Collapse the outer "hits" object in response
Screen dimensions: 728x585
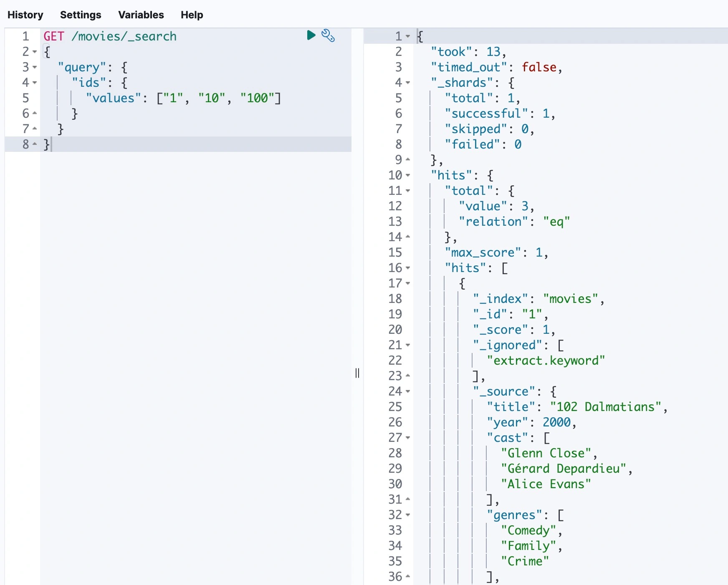coord(408,175)
